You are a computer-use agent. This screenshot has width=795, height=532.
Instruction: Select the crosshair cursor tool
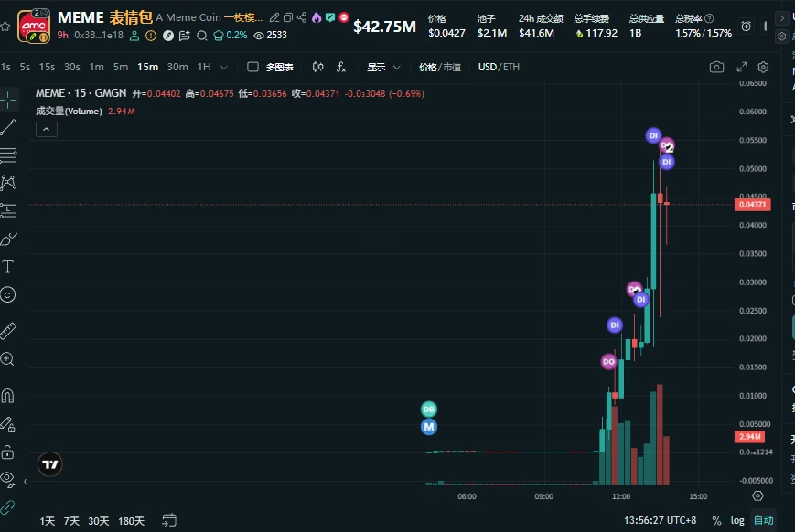[8, 100]
